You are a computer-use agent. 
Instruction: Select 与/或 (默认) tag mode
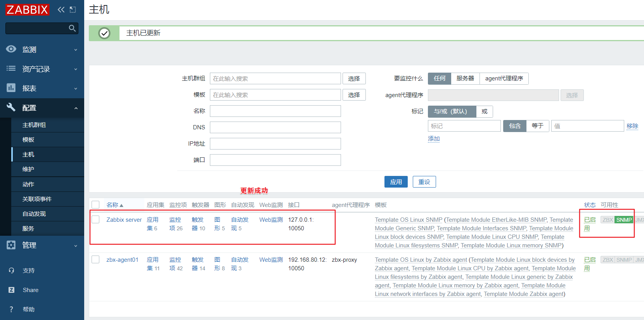452,111
